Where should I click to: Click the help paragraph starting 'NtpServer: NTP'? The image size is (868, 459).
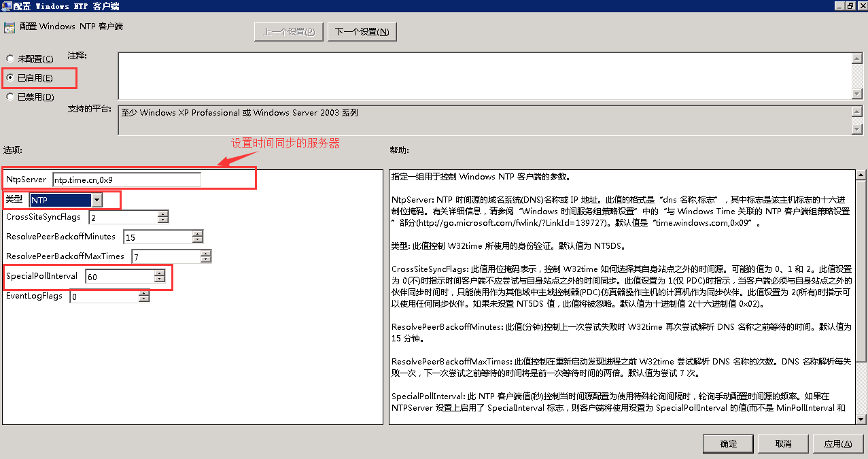point(621,211)
